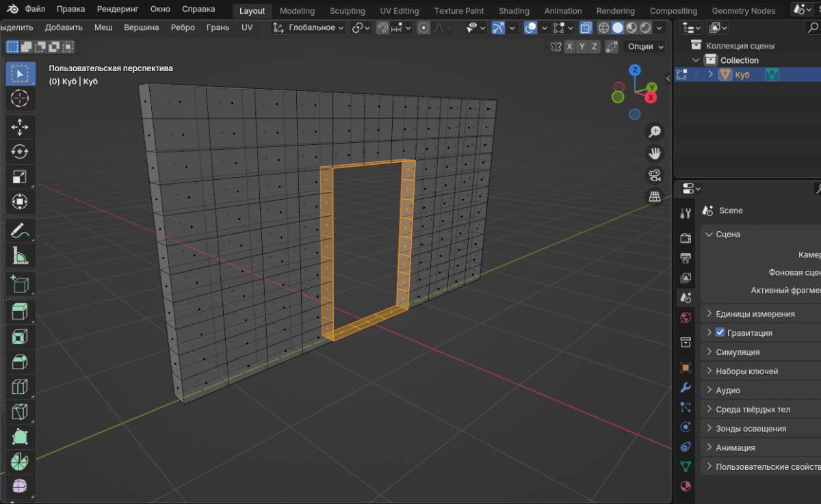Viewport: 821px width, 504px height.
Task: Open the Tool properties tab
Action: (686, 213)
